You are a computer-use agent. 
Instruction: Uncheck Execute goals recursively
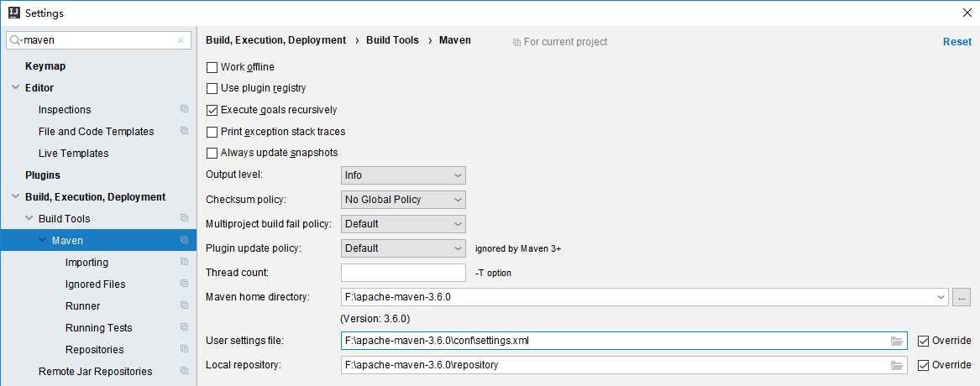[212, 110]
